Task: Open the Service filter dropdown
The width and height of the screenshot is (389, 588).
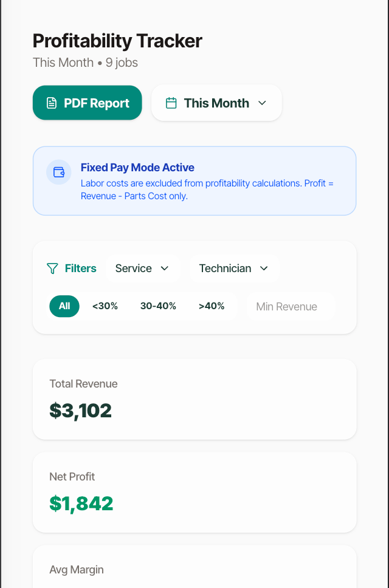Action: tap(143, 268)
